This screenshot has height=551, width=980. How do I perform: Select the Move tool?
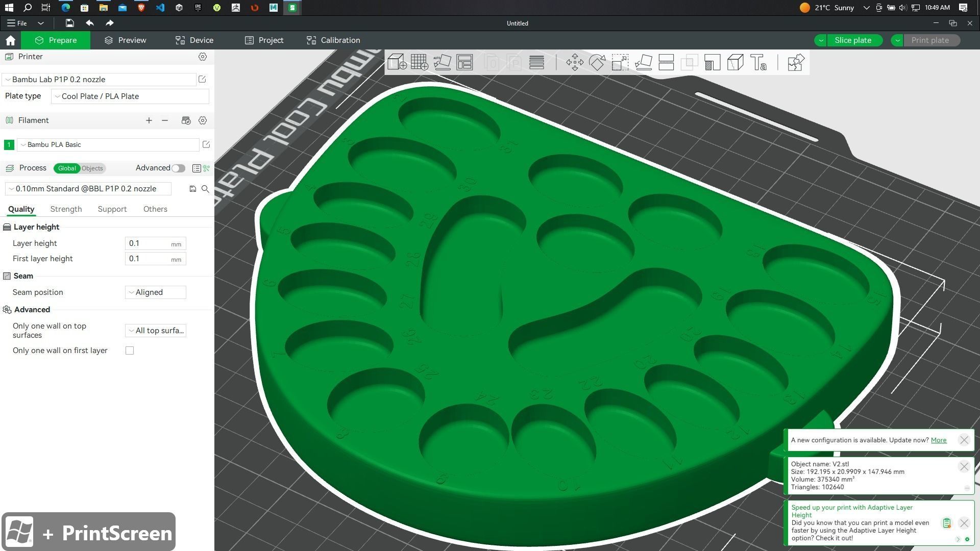(x=575, y=62)
